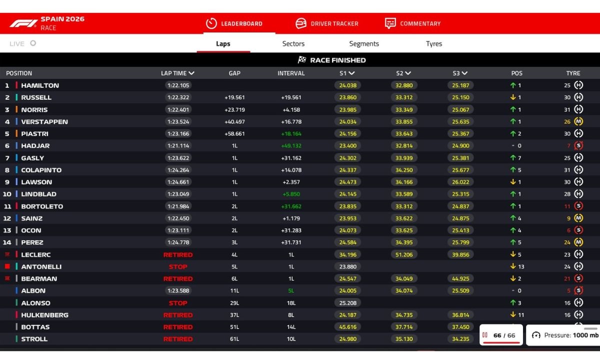This screenshot has width=600, height=364.
Task: Click the F1 logo icon
Action: pyautogui.click(x=23, y=23)
